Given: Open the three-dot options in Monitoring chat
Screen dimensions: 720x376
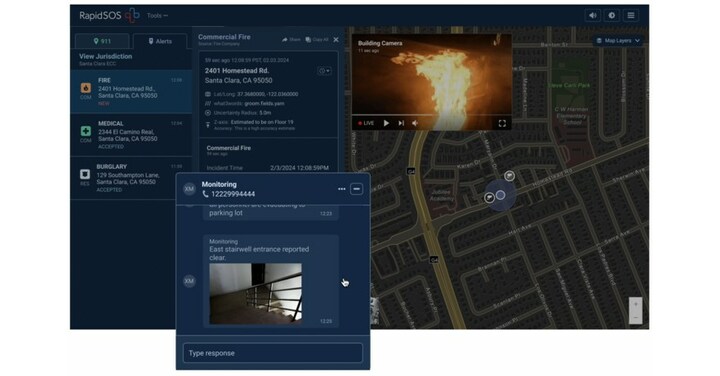Looking at the screenshot, I should click(x=342, y=189).
